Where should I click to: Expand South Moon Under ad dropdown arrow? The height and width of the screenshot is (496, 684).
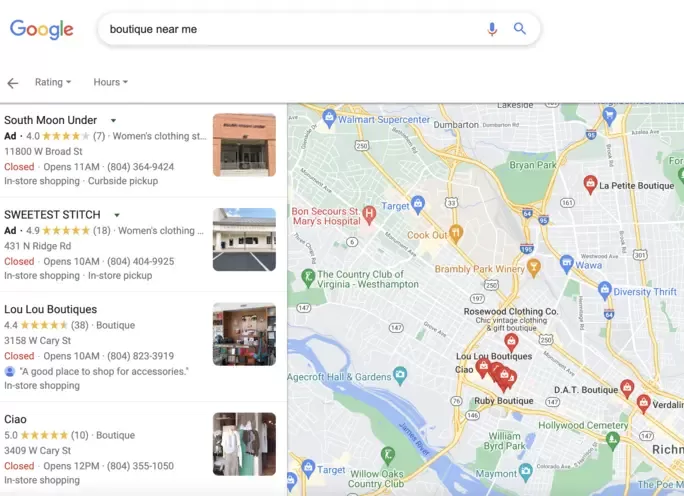[x=113, y=120]
